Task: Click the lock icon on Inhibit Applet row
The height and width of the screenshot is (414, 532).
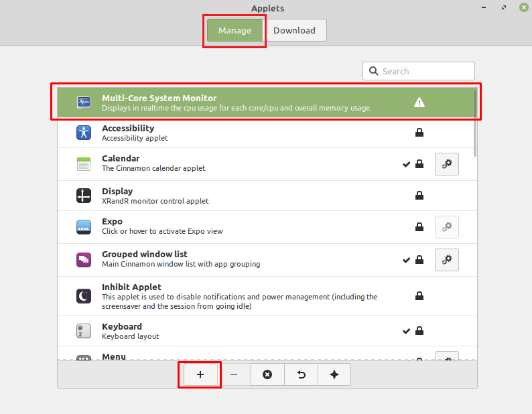Action: [x=419, y=296]
